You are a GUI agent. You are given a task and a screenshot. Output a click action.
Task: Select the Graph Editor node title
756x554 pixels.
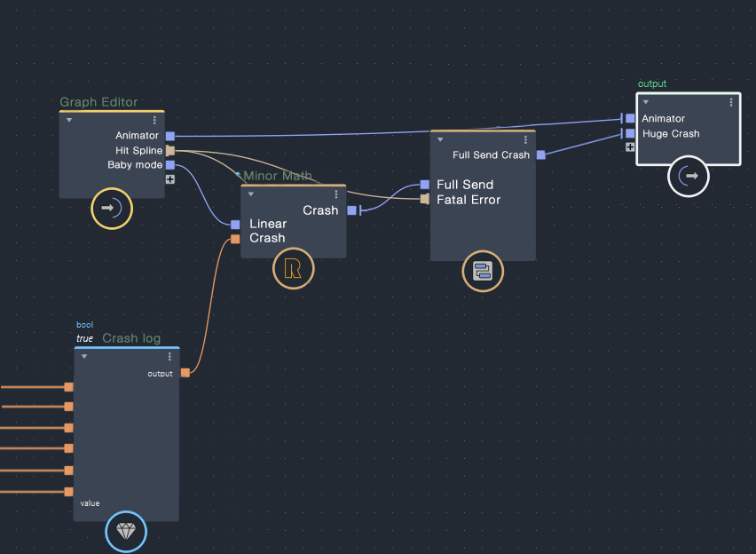coord(98,102)
